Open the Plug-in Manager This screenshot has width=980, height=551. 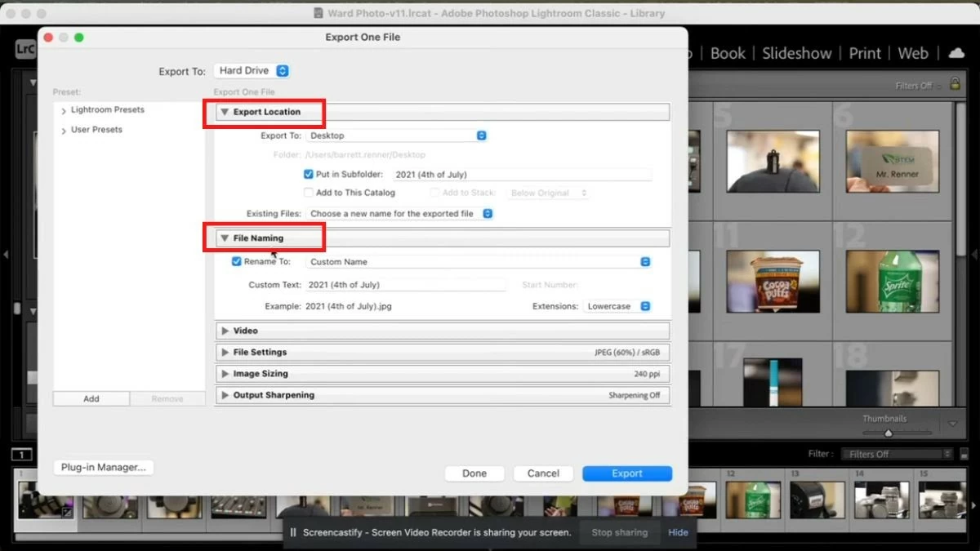coord(103,467)
